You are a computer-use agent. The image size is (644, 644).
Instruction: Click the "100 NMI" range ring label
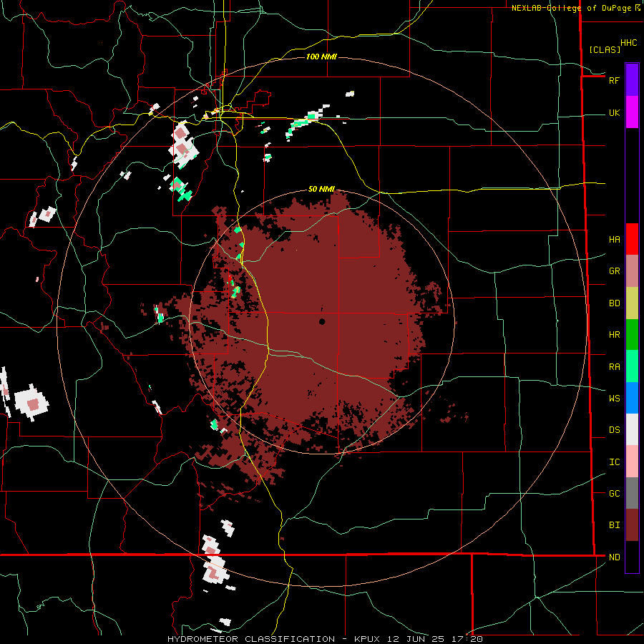321,57
